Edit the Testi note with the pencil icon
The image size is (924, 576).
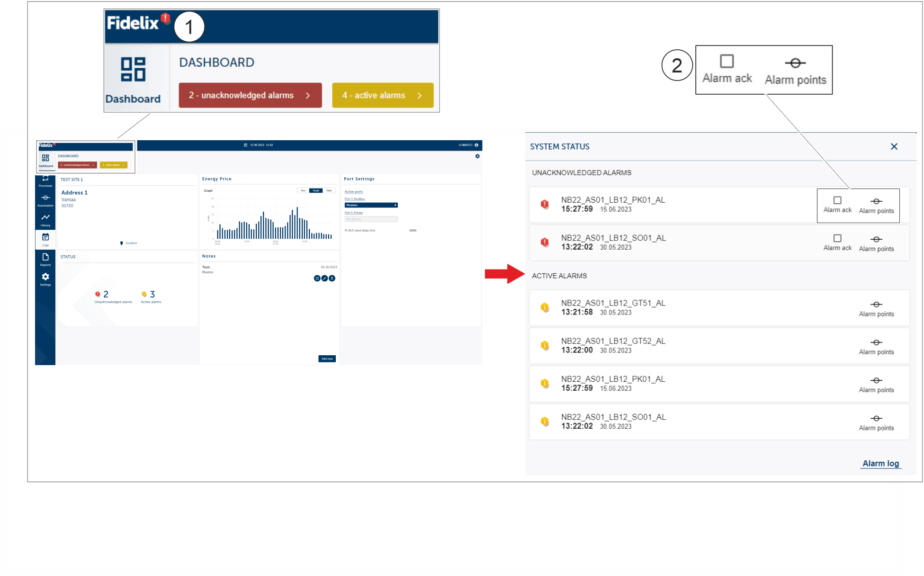(x=324, y=279)
